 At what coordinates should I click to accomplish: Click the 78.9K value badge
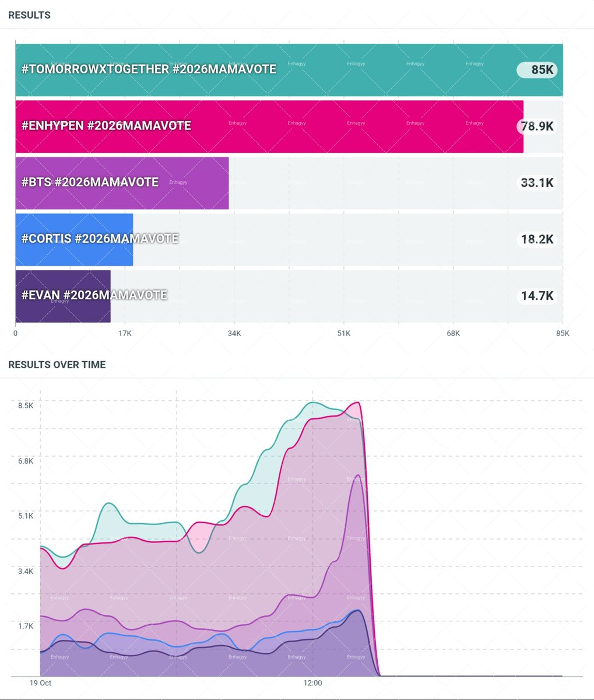(x=537, y=127)
